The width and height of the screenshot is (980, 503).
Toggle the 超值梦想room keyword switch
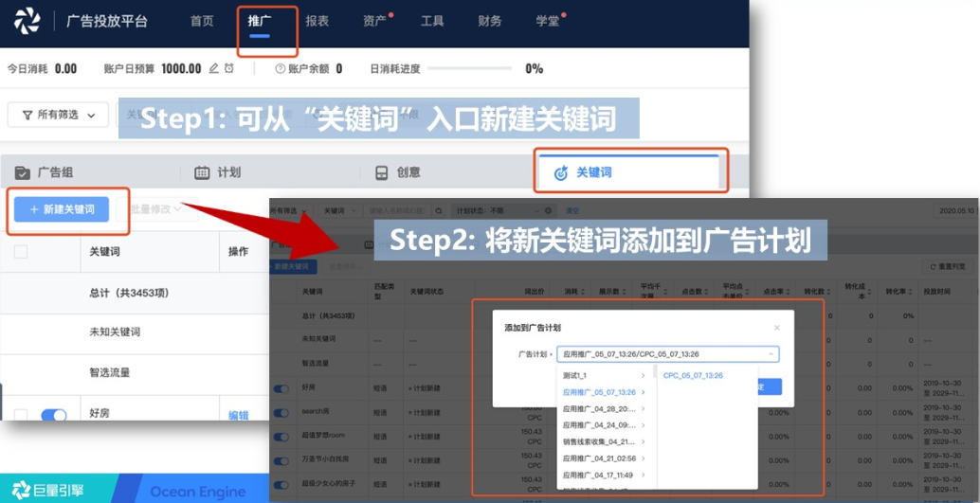pos(281,436)
